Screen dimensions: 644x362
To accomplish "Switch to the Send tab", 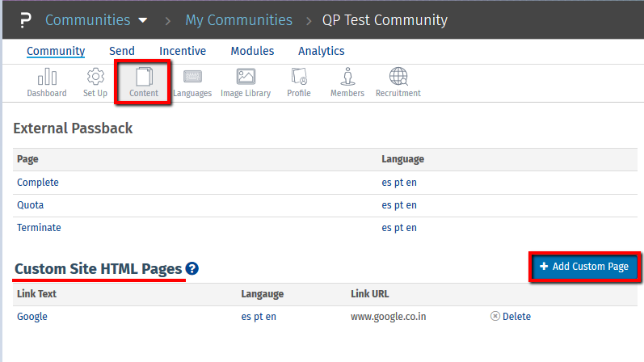I will tap(122, 51).
